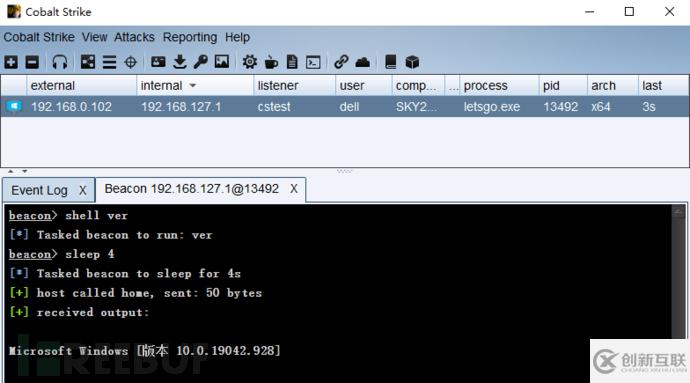The height and width of the screenshot is (383, 690).
Task: Open Downloads arrow icon
Action: 180,62
